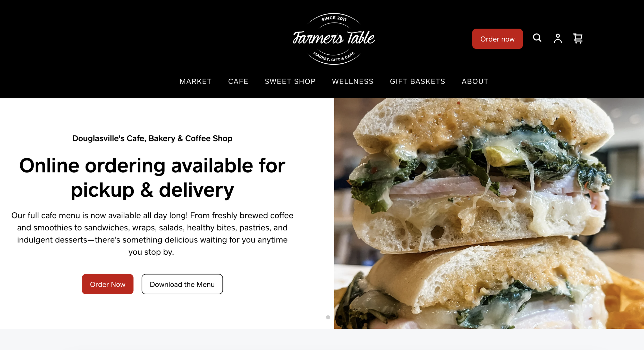Click the Farmer's Table logo

pos(334,39)
